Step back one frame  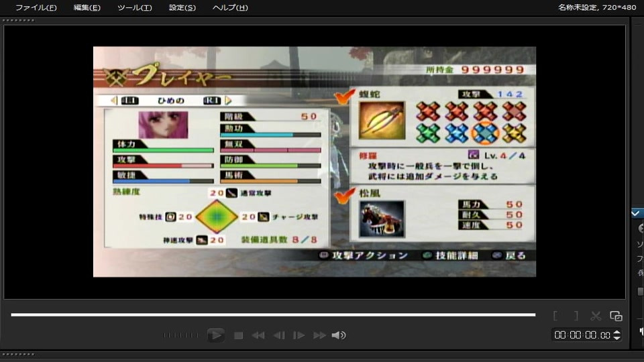(x=279, y=336)
